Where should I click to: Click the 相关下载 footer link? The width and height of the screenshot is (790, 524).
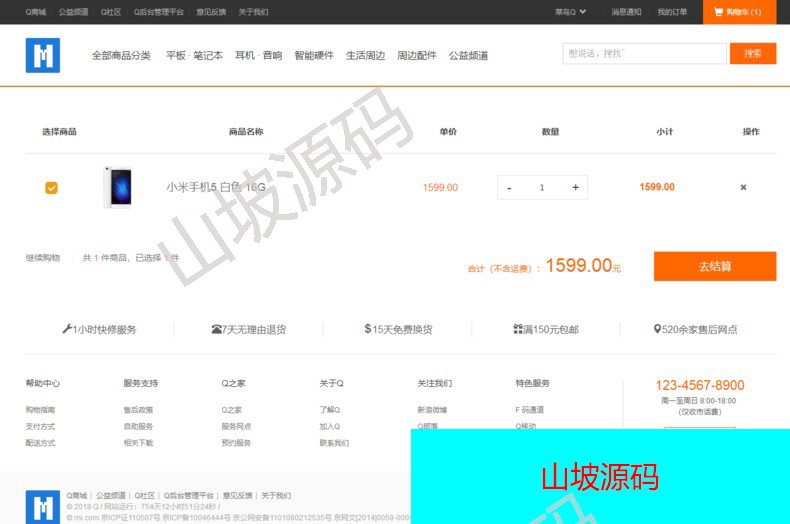(138, 443)
